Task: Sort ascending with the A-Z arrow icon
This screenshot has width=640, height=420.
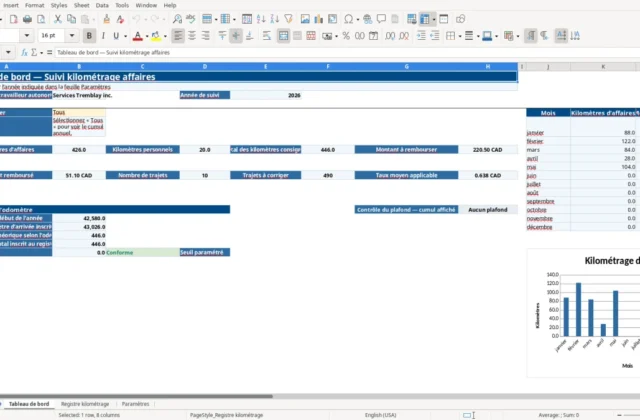Action: point(261,19)
